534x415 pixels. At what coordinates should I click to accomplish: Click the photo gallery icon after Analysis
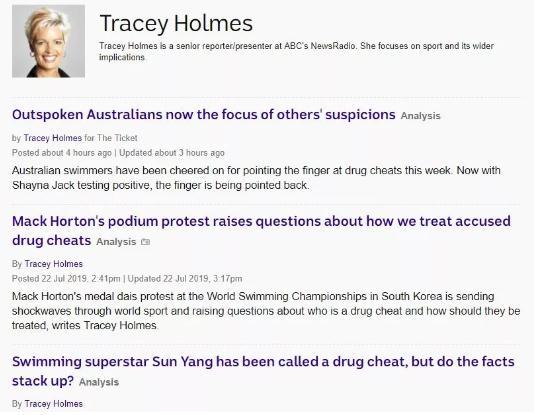coord(146,242)
